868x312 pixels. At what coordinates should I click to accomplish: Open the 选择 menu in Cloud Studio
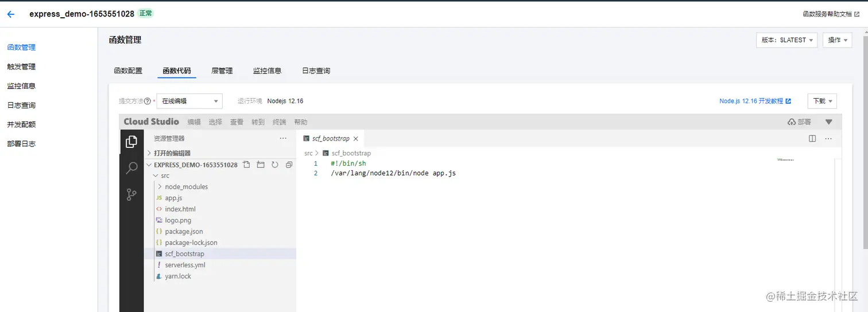click(215, 122)
